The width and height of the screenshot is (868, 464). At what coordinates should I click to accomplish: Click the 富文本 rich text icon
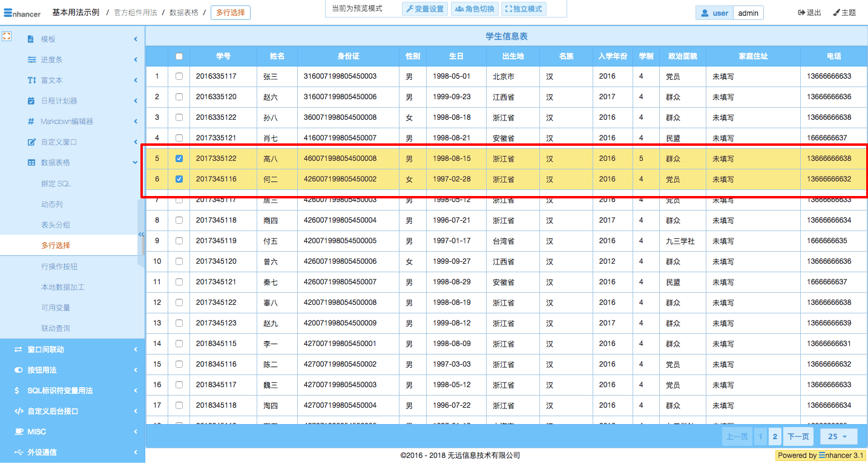point(31,80)
